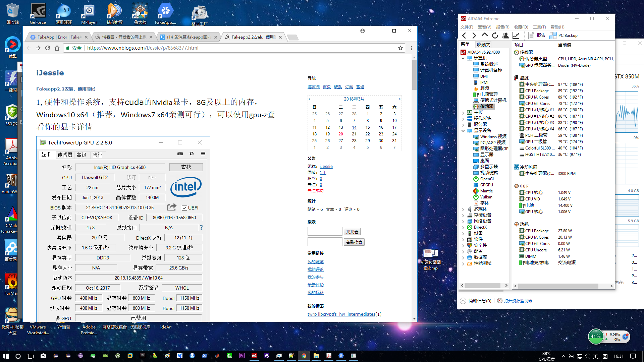Open the AIDA64 graph chart icon
This screenshot has width=644, height=362.
[x=516, y=36]
